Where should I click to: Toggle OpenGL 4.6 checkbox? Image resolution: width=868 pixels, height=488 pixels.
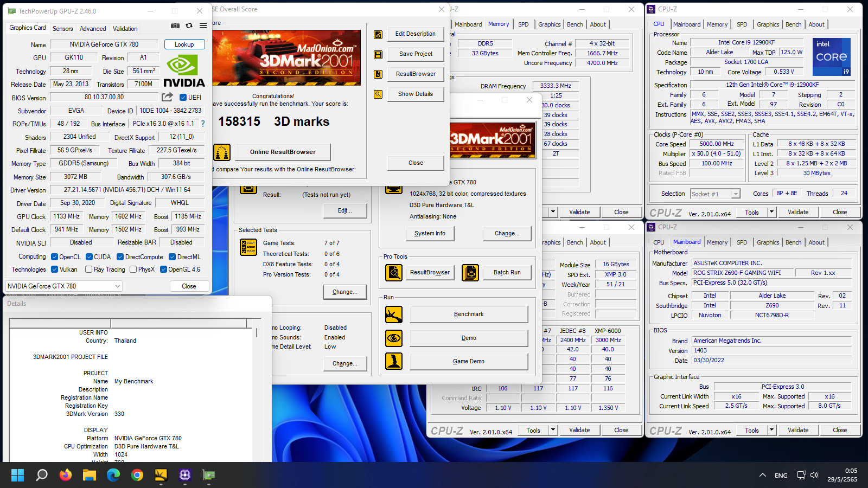tap(163, 269)
